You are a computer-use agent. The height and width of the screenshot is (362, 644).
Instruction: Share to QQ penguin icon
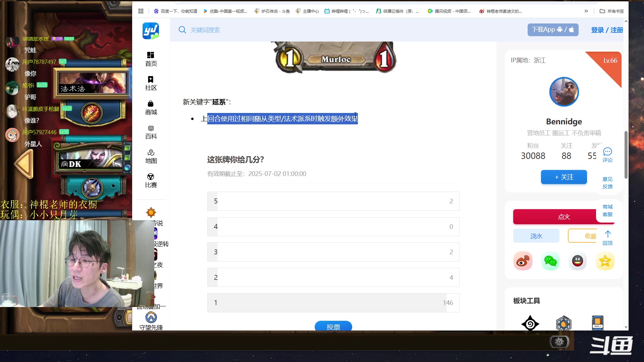tap(578, 261)
